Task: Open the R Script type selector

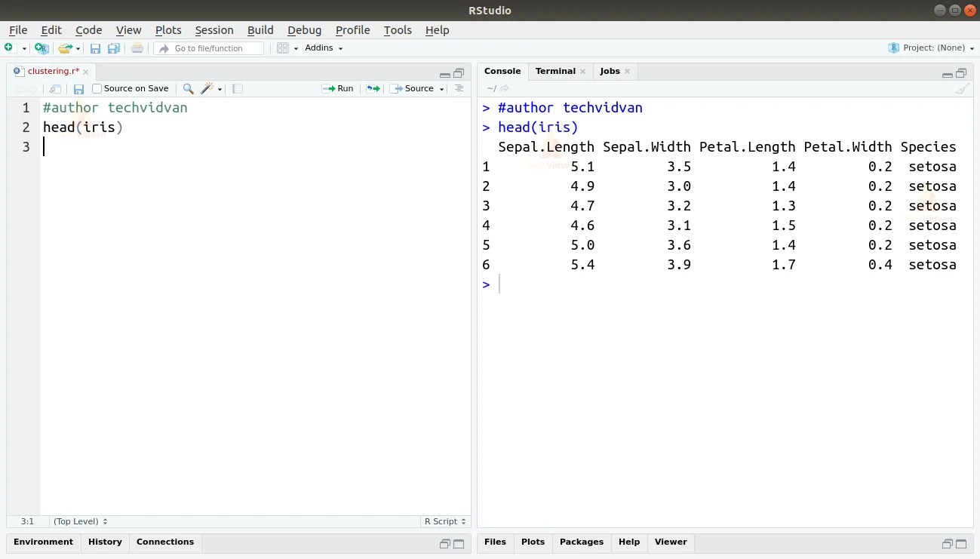Action: coord(445,521)
